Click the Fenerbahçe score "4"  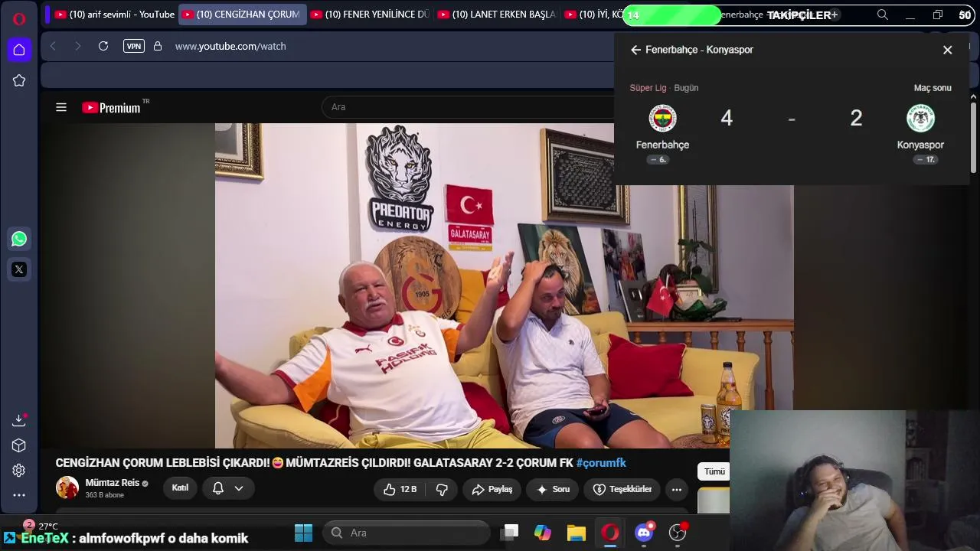point(727,118)
